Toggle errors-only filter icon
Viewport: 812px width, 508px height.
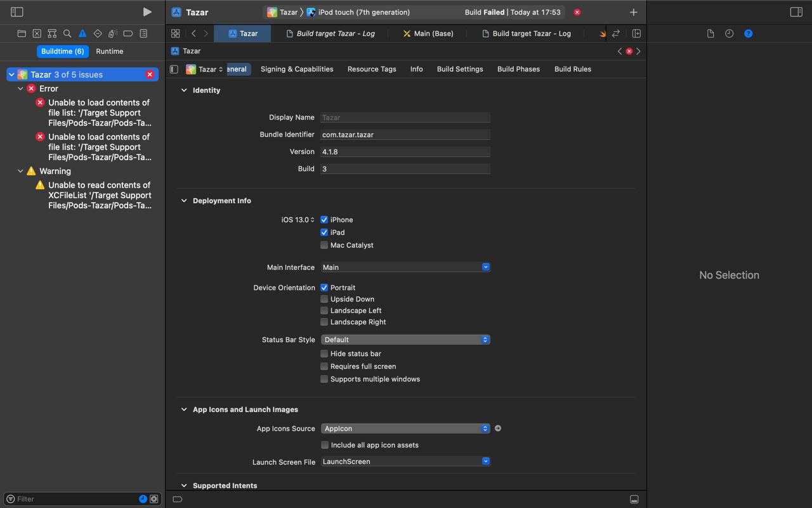154,499
